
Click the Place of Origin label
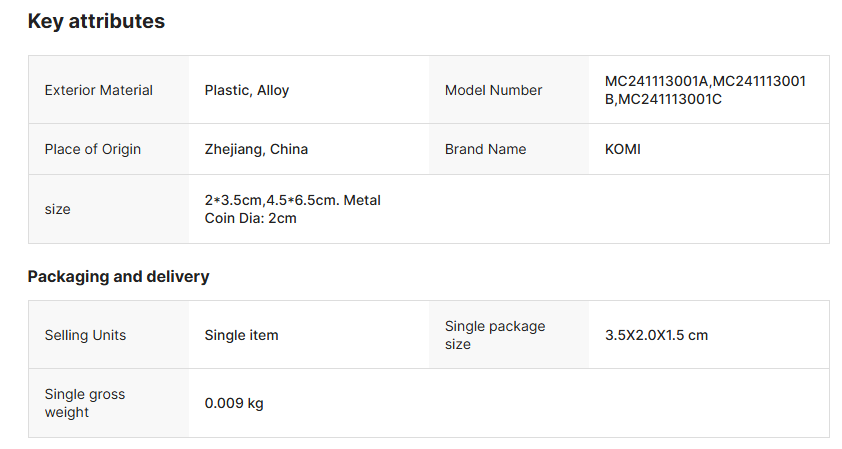pyautogui.click(x=93, y=149)
